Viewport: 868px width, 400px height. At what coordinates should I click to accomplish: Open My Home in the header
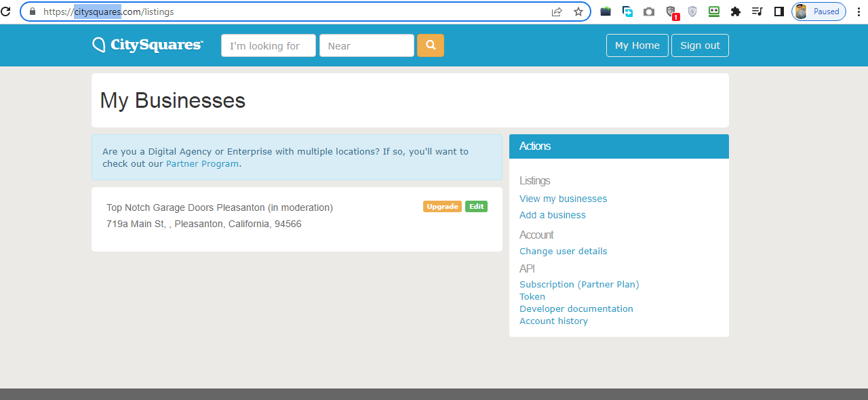pos(637,45)
